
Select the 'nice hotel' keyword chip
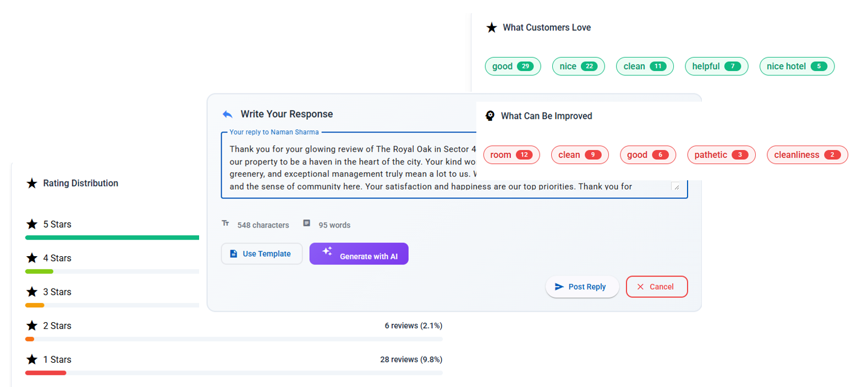pyautogui.click(x=796, y=67)
